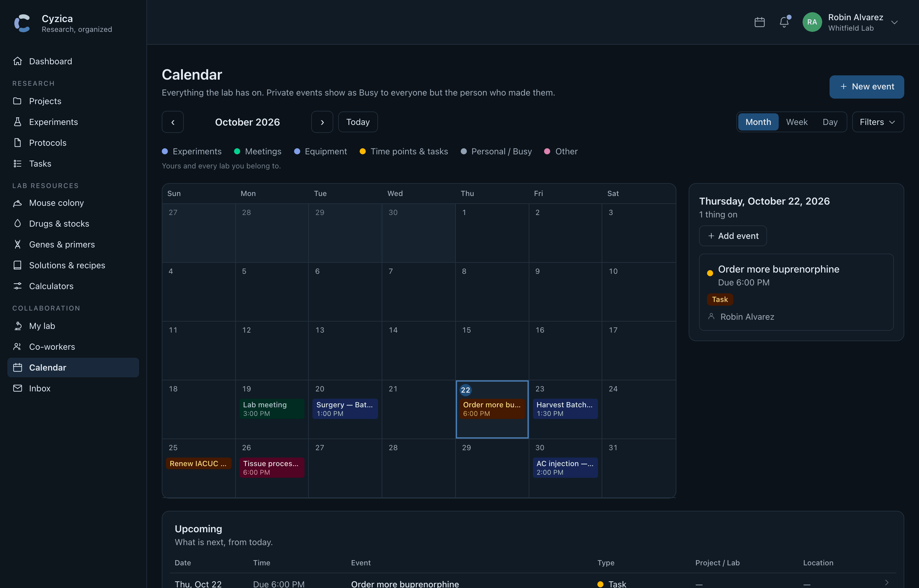Select October 31 in the calendar grid
The height and width of the screenshot is (588, 919).
click(639, 468)
